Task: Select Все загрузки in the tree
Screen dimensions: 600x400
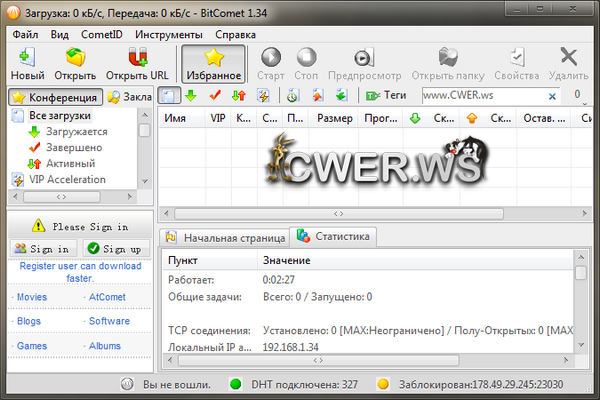Action: (60, 116)
